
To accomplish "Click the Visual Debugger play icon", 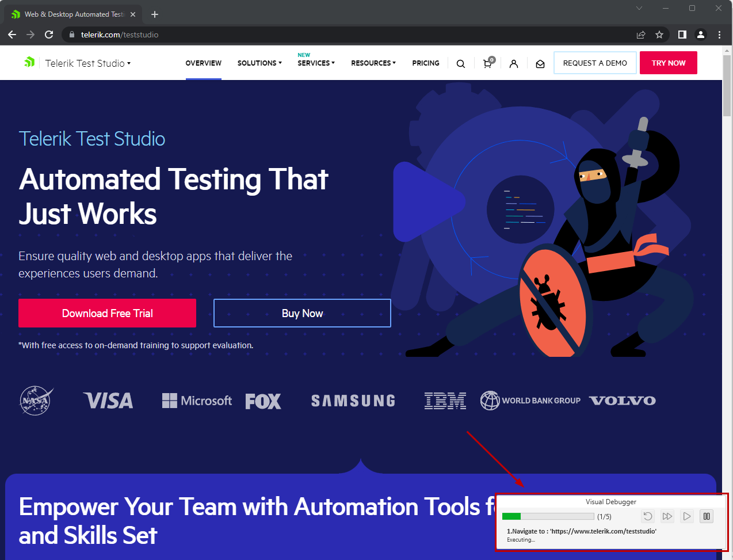I will 687,516.
